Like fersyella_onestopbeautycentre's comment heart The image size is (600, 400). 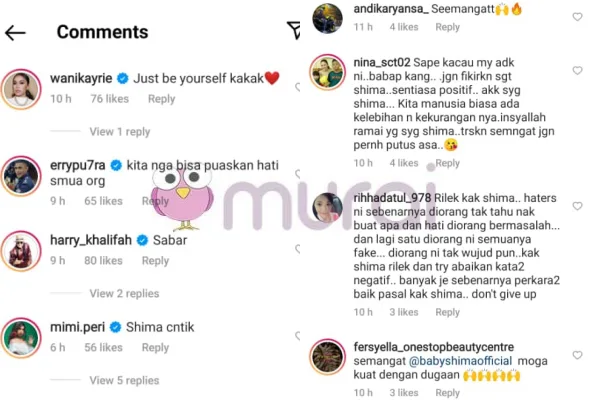(577, 355)
